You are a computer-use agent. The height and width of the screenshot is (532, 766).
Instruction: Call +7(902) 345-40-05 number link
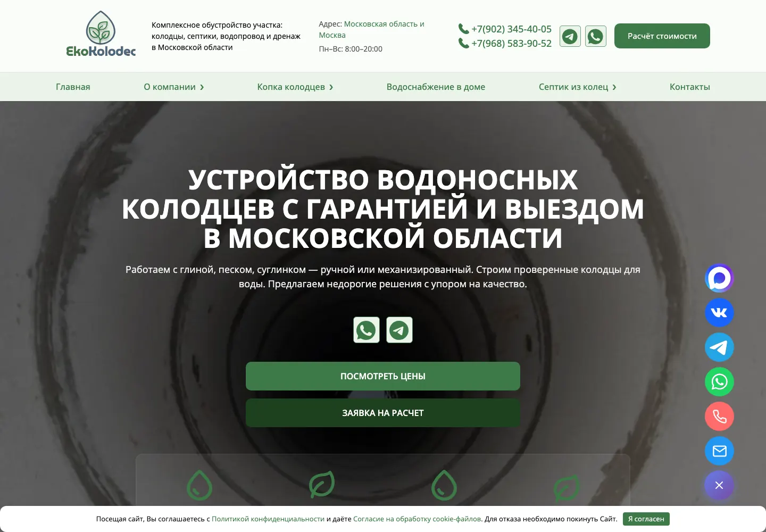(x=511, y=29)
